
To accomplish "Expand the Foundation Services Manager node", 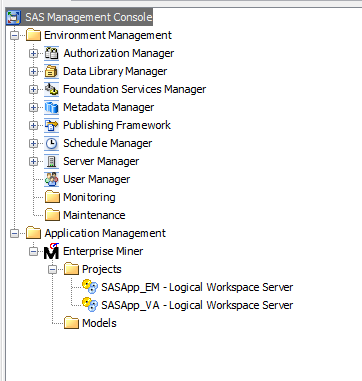I will pyautogui.click(x=33, y=89).
